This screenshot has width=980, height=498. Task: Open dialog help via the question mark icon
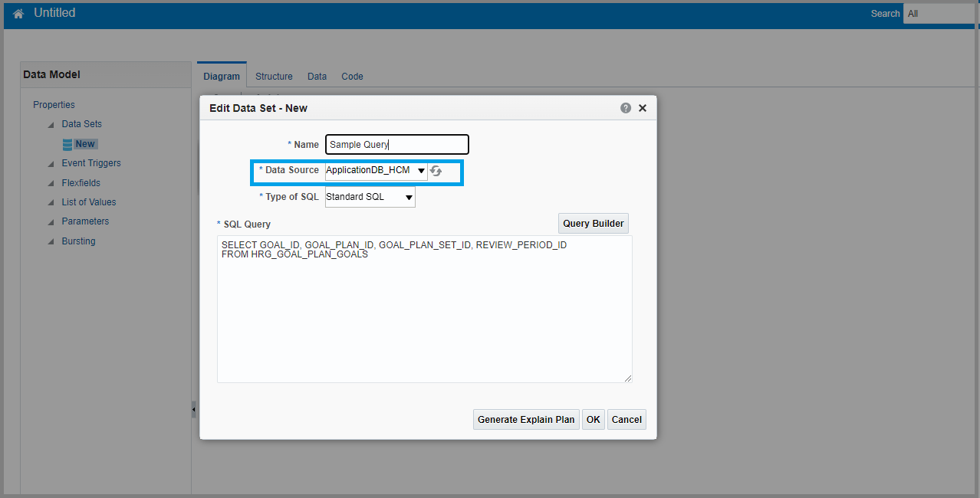pos(625,108)
